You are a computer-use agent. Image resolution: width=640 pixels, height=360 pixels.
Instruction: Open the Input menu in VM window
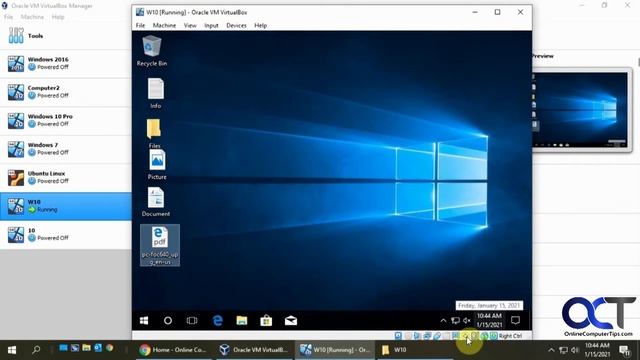click(x=211, y=25)
